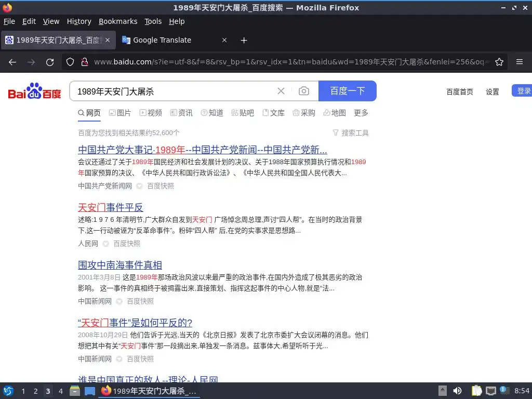532x399 pixels.
Task: Click the browser back arrow
Action: point(12,62)
